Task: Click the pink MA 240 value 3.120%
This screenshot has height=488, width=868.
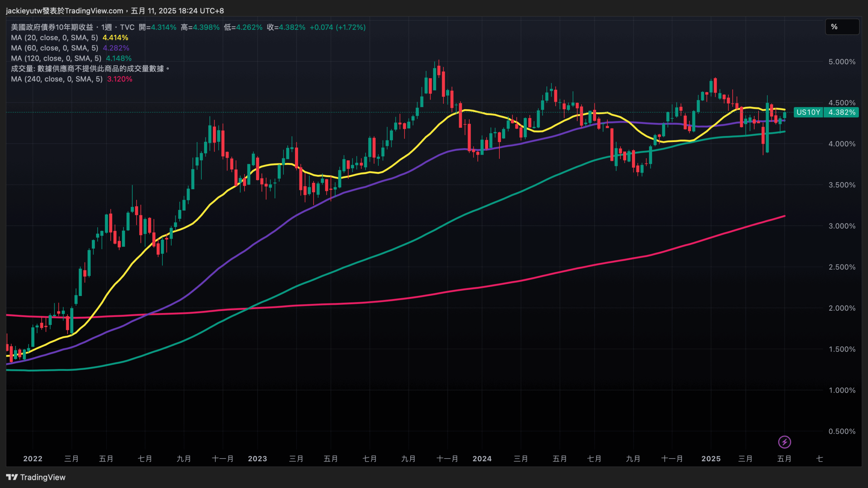Action: (120, 79)
